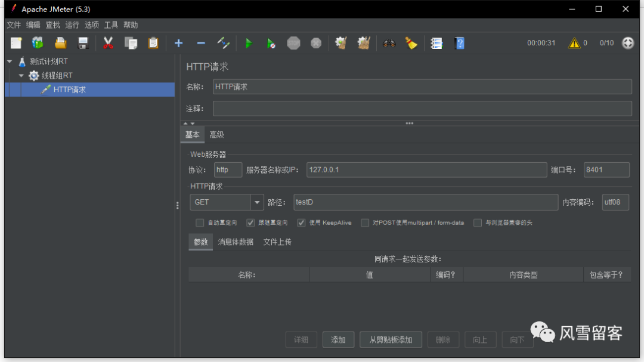Enable multipart / form-data for POST checkbox
Screen dimensions: 644x362
coord(365,222)
